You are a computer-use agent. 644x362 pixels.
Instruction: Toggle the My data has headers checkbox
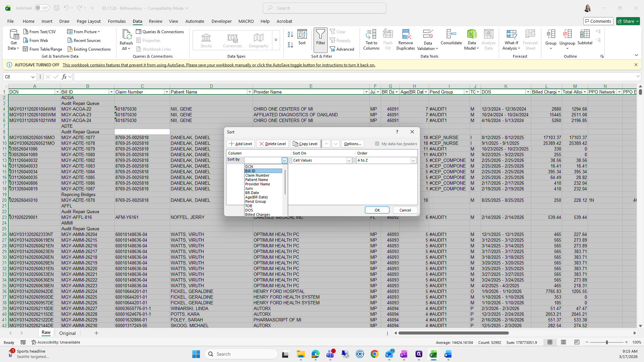coord(377,144)
